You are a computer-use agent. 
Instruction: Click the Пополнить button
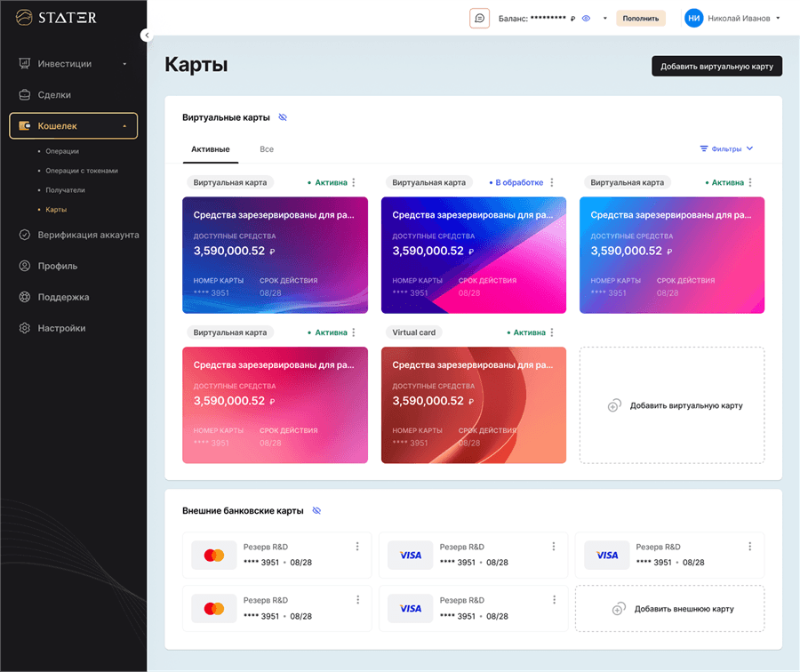coord(640,19)
